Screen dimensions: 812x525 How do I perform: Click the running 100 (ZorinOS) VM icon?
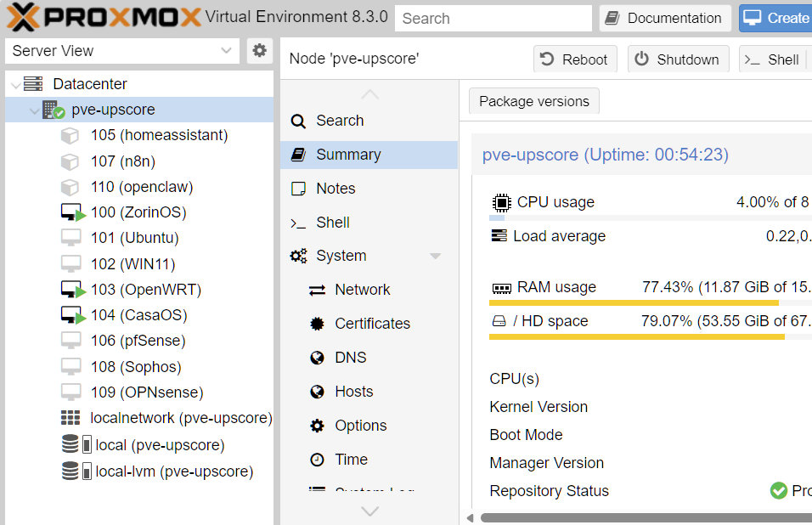point(71,212)
